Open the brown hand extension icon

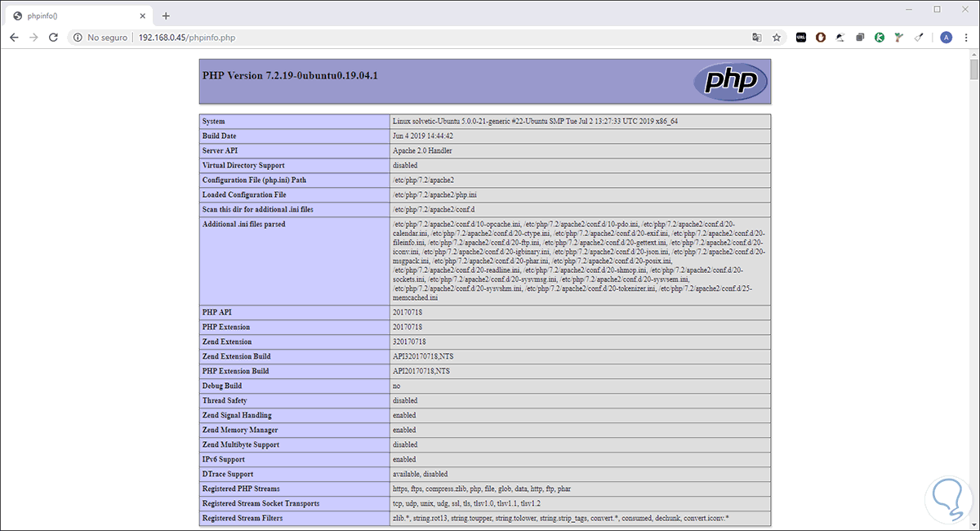[821, 38]
